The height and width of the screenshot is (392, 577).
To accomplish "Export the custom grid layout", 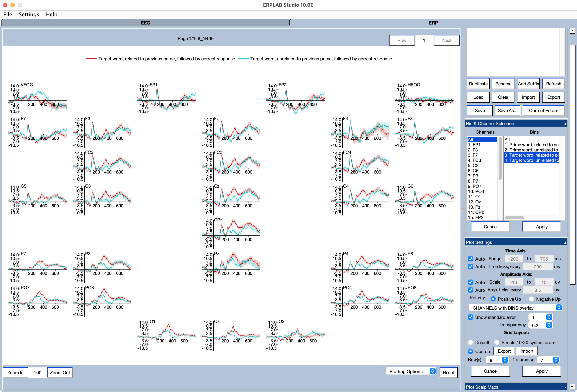I will (x=504, y=351).
